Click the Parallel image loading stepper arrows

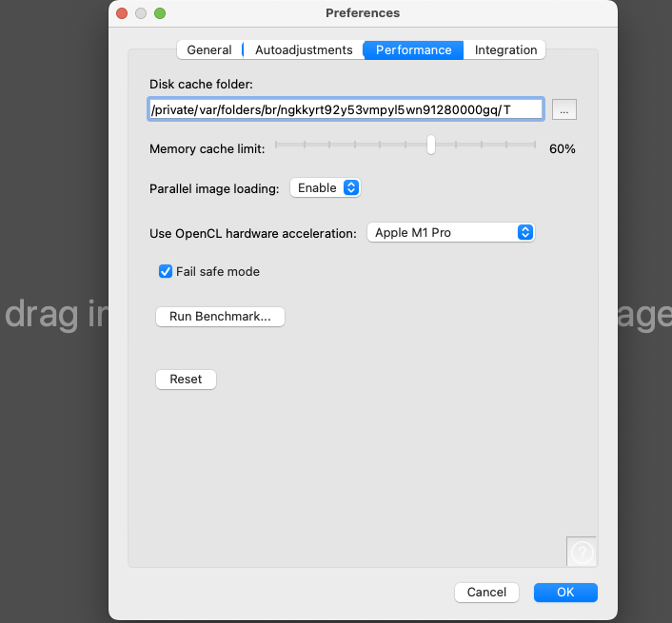[x=351, y=188]
